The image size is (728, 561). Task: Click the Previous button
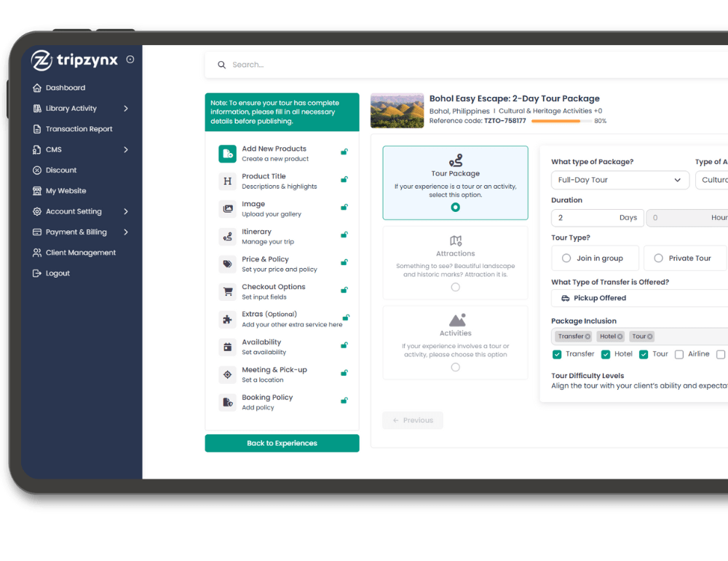(x=413, y=420)
